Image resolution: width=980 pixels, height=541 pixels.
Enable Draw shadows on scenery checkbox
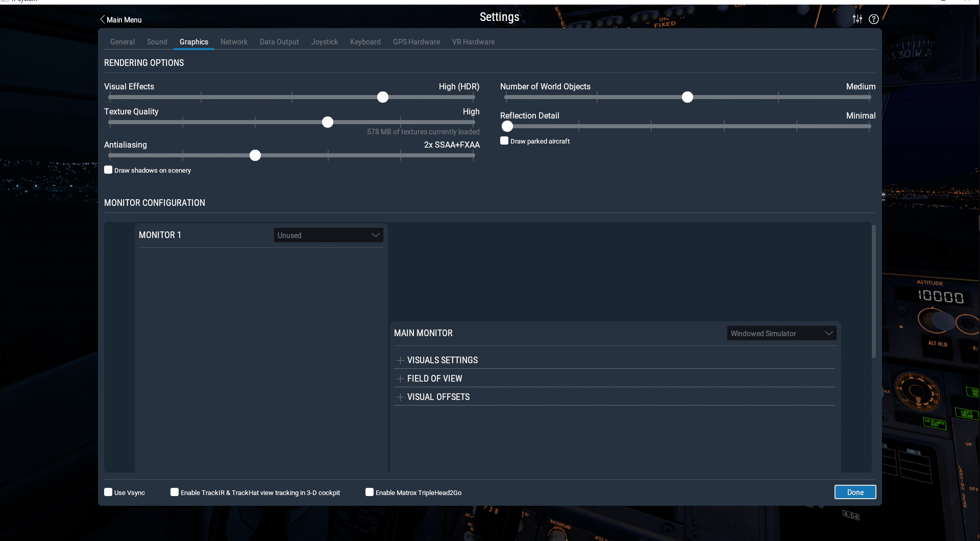click(x=108, y=170)
